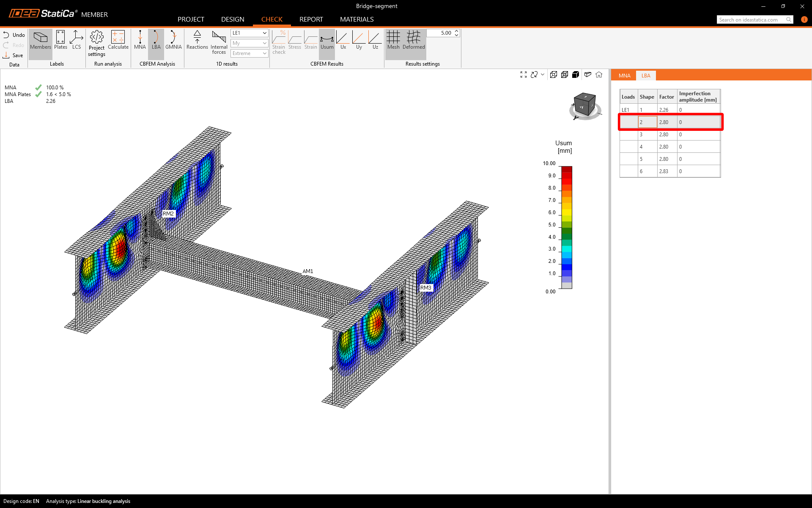Click the Usum color scale bar

(567, 227)
